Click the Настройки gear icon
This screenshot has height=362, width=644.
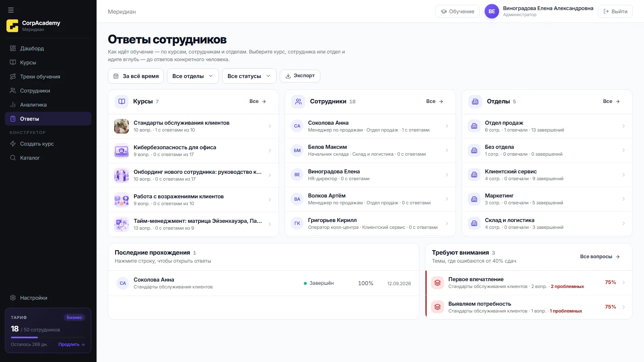13,298
